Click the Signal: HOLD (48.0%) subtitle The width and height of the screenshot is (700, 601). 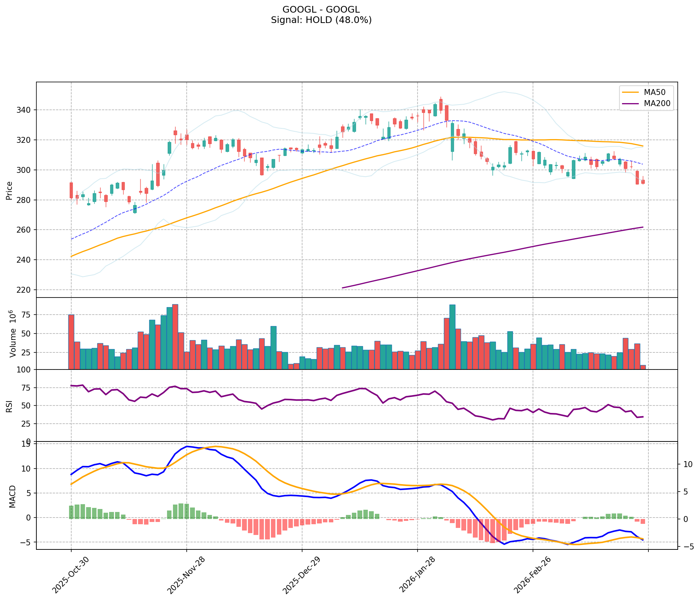tap(321, 20)
